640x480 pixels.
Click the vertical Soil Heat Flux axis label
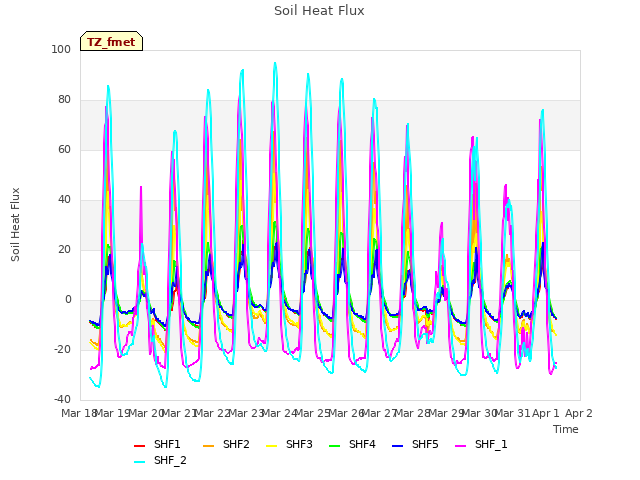16,225
